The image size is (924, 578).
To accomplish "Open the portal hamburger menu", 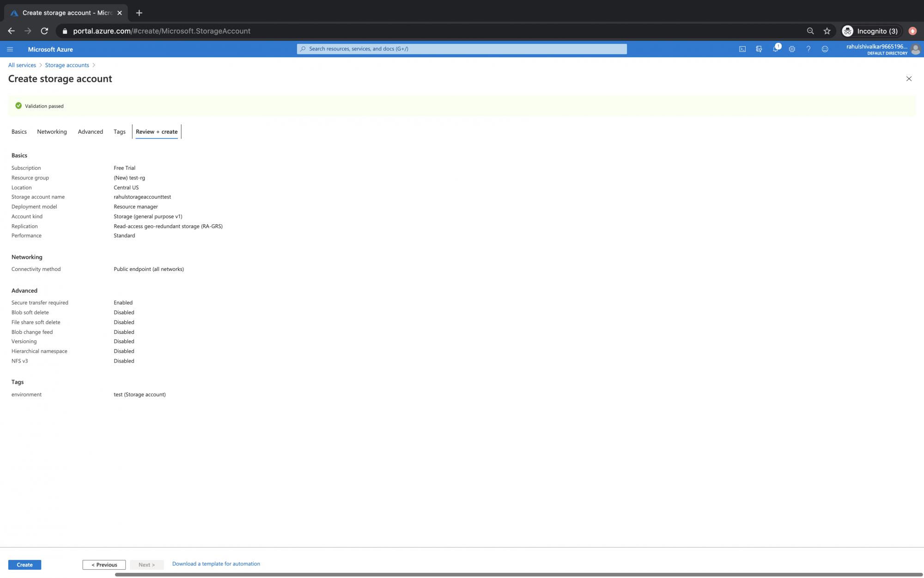I will [x=10, y=49].
